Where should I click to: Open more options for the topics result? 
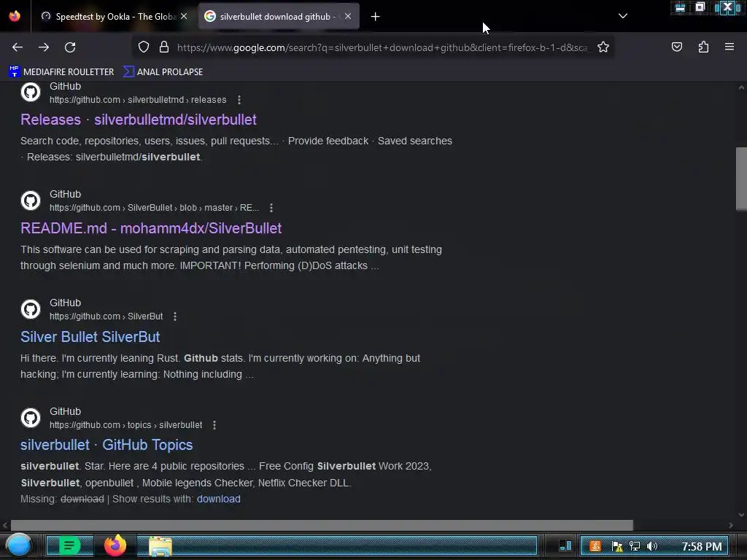214,425
